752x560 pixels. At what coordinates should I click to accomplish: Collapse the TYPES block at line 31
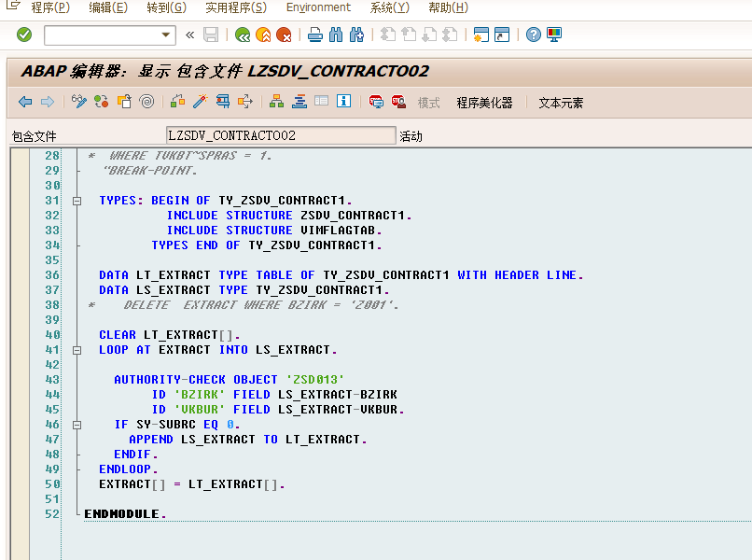(x=77, y=201)
